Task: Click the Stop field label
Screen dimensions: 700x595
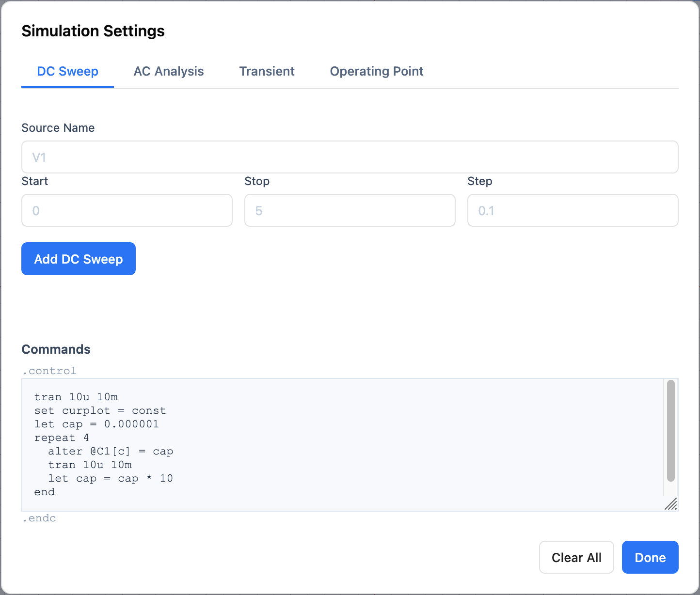Action: pyautogui.click(x=257, y=181)
